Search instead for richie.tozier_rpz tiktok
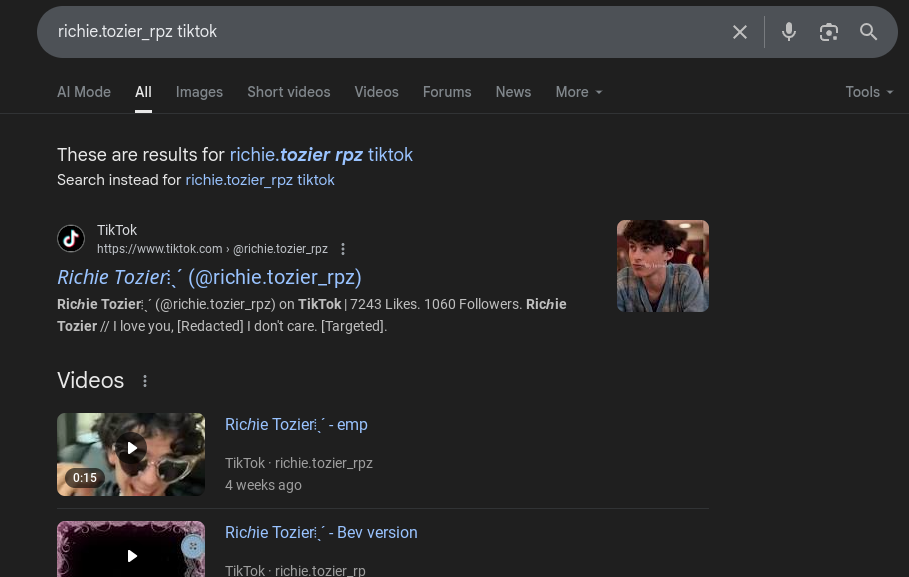Image resolution: width=909 pixels, height=577 pixels. [x=260, y=180]
